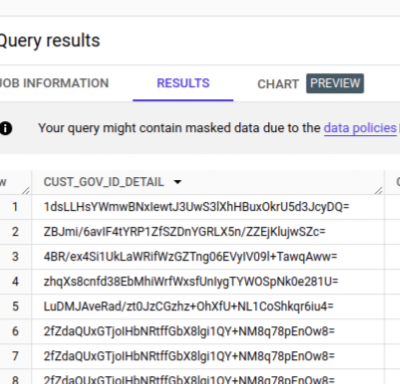The width and height of the screenshot is (400, 384).
Task: Click row number 1
Action: tap(15, 207)
